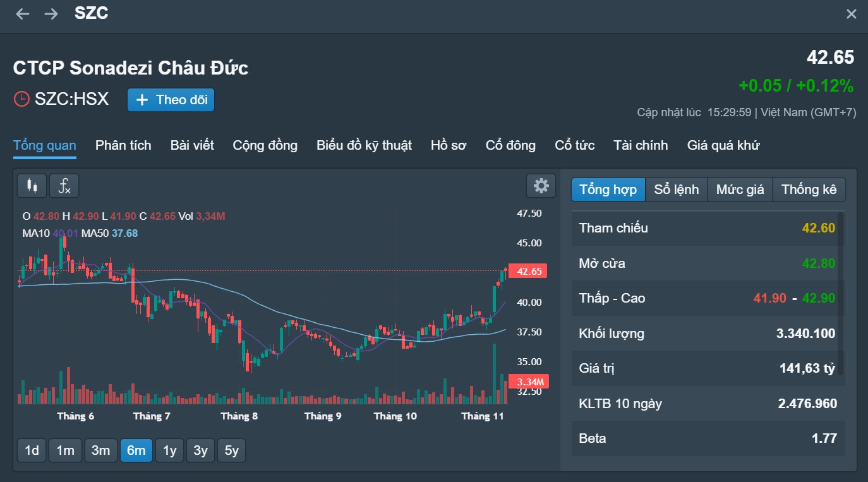Select the Tổng hợp panel tab
868x482 pixels.
tap(608, 190)
